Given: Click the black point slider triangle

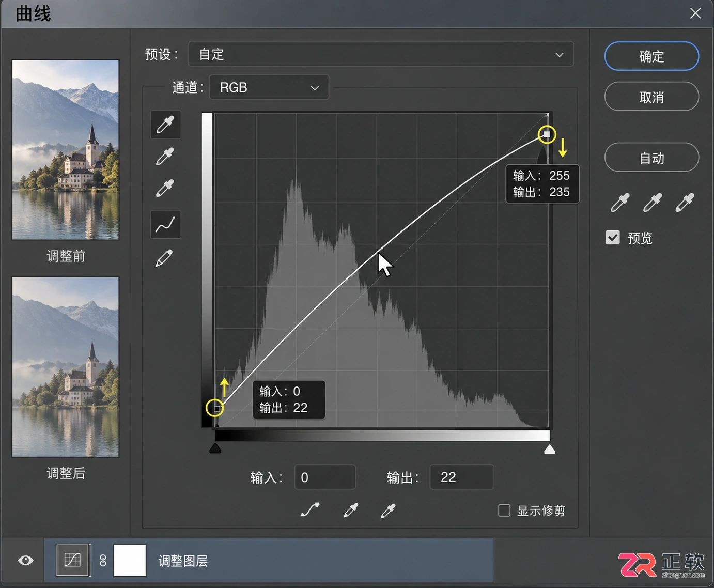Looking at the screenshot, I should (215, 448).
